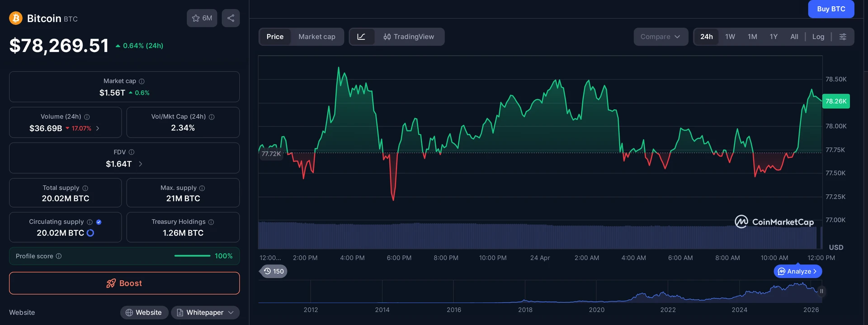
Task: Switch to 1Y timeframe
Action: 774,37
